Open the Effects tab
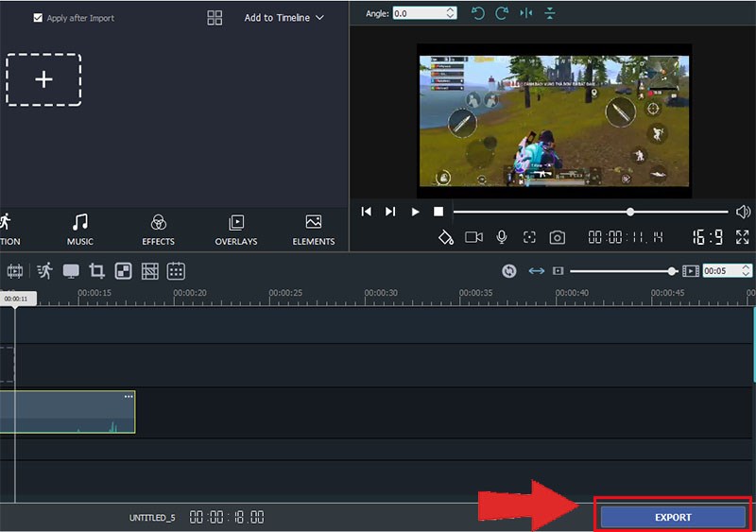Screen dimensions: 756x532 click(x=158, y=229)
